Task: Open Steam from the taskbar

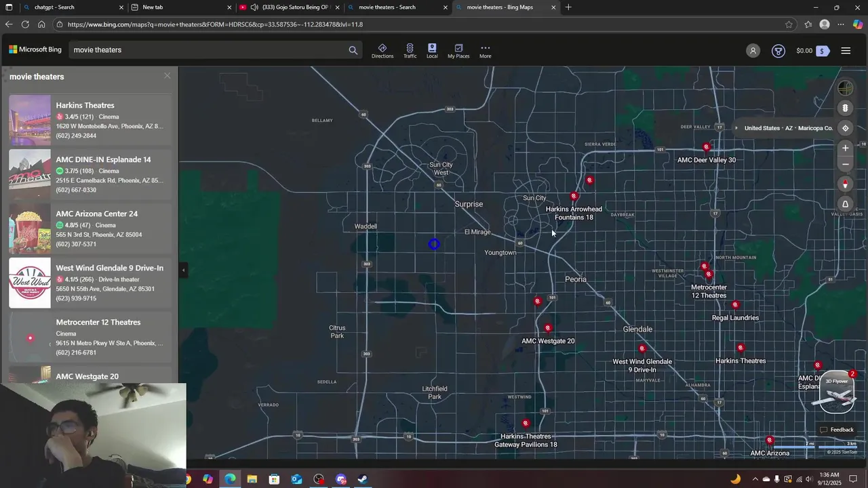Action: tap(363, 479)
